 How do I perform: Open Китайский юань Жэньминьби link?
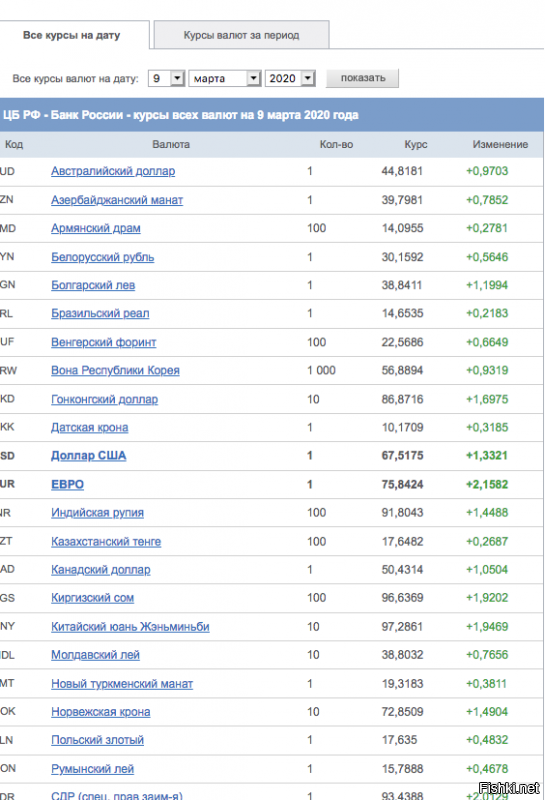pyautogui.click(x=130, y=627)
